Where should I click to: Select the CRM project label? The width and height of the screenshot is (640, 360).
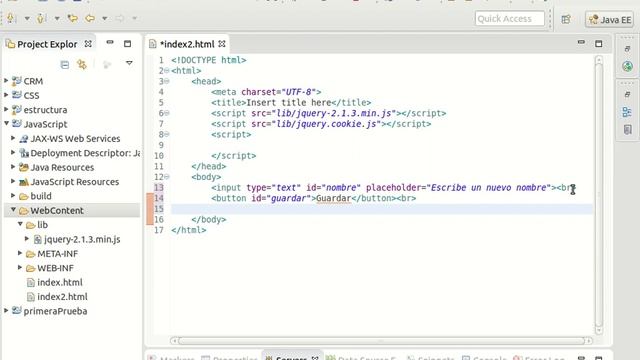click(x=33, y=81)
